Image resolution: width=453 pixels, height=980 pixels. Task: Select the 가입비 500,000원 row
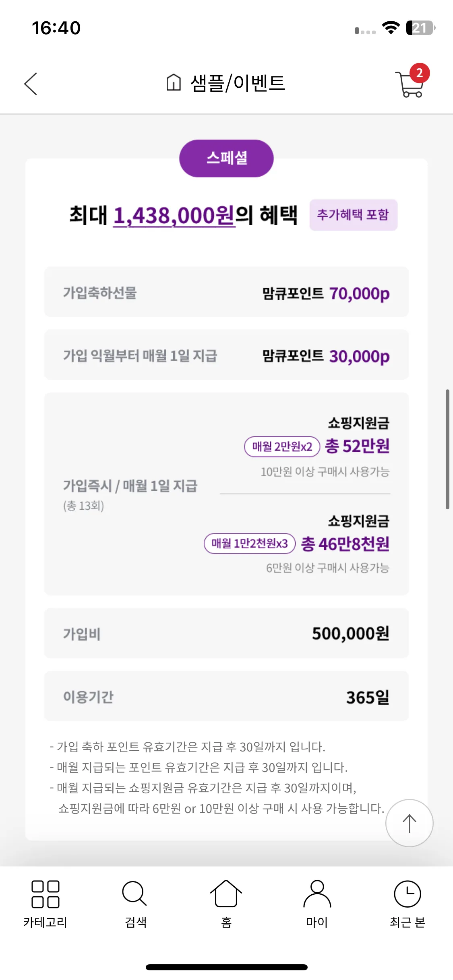coord(226,633)
